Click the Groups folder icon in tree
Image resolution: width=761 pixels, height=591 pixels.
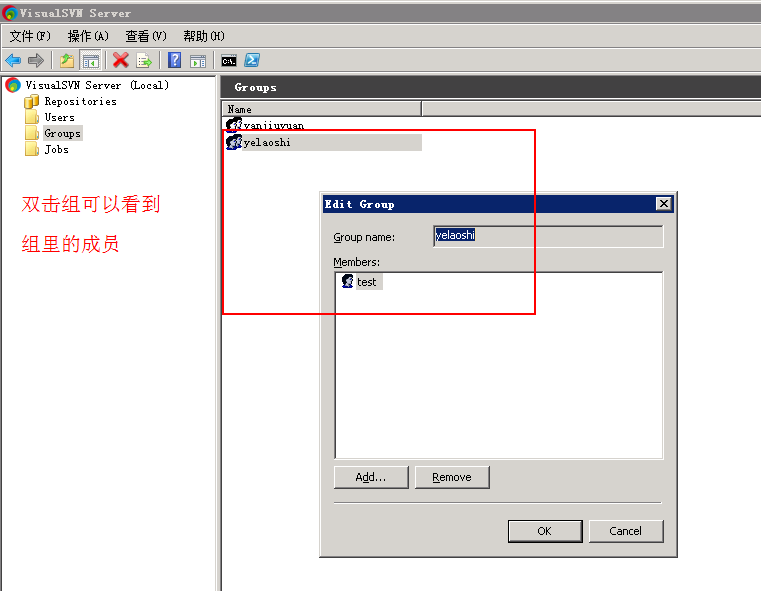point(32,133)
